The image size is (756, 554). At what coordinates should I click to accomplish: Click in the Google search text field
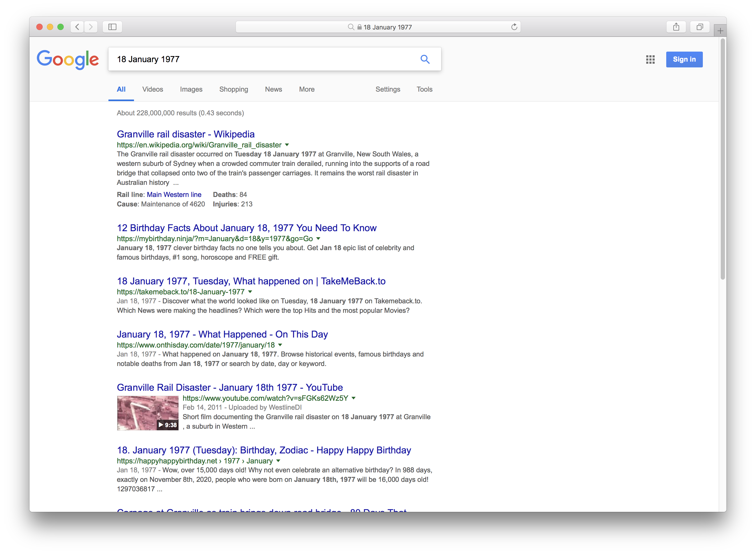click(x=261, y=59)
